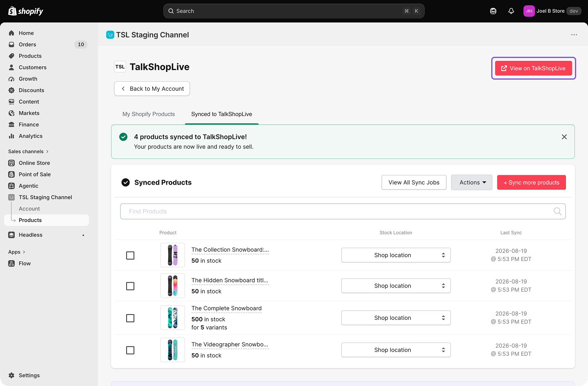Image resolution: width=588 pixels, height=386 pixels.
Task: Open the Joel B Store account menu
Action: [x=552, y=11]
